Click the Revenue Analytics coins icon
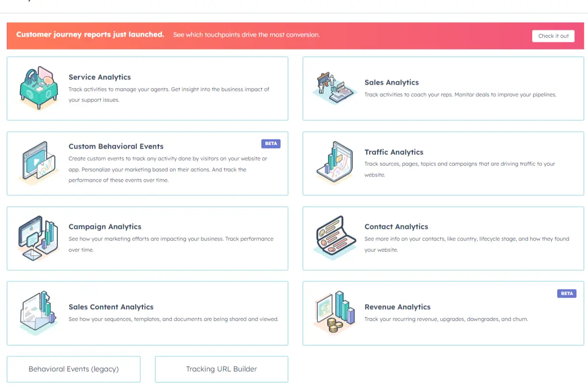Screen dimensions: 588x387 [x=334, y=312]
